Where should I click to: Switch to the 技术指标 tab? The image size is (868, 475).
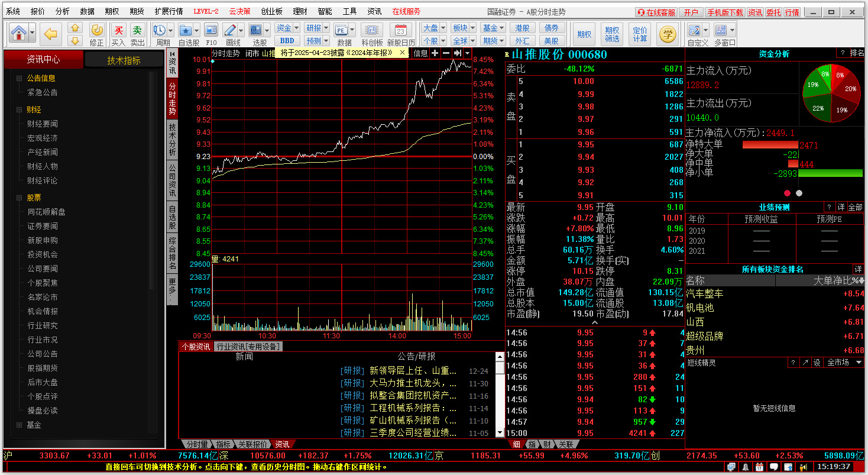[124, 60]
